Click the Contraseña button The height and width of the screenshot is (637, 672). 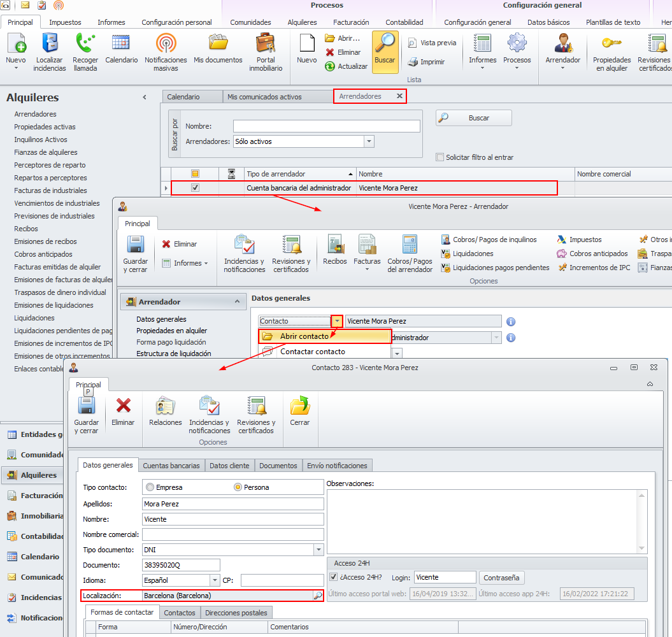tap(501, 577)
